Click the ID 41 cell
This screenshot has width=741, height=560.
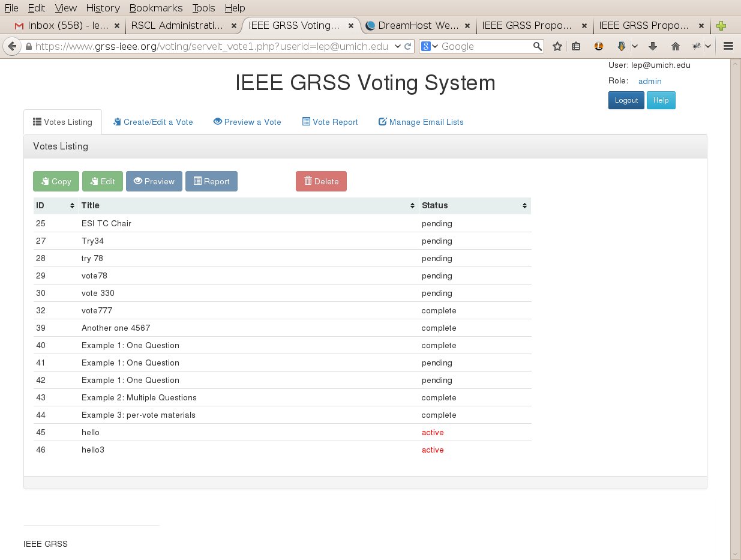click(56, 363)
